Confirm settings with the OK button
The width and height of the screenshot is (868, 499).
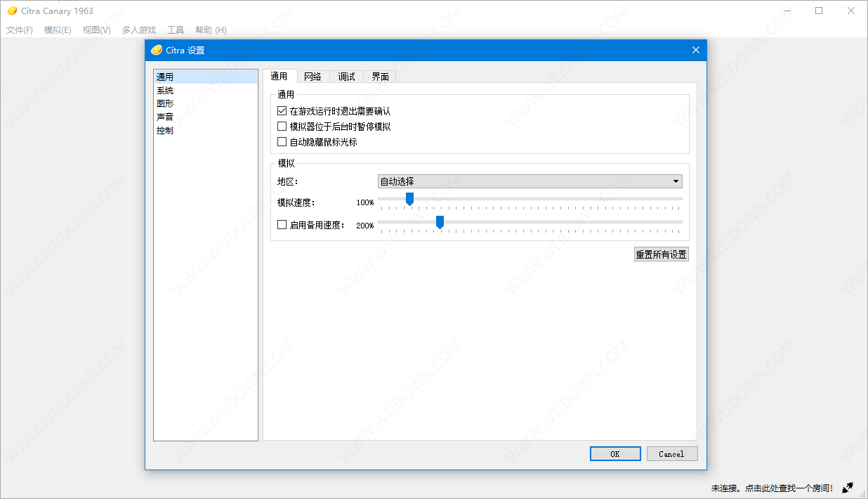[x=615, y=454]
